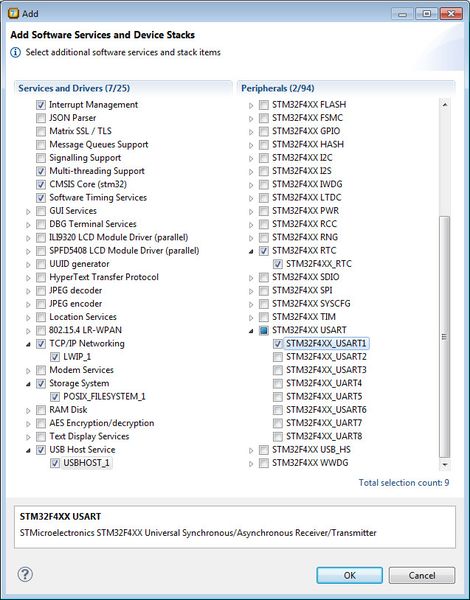Viewport: 470px width, 600px height.
Task: Select the STM32F4XX SDIO row
Action: click(306, 277)
